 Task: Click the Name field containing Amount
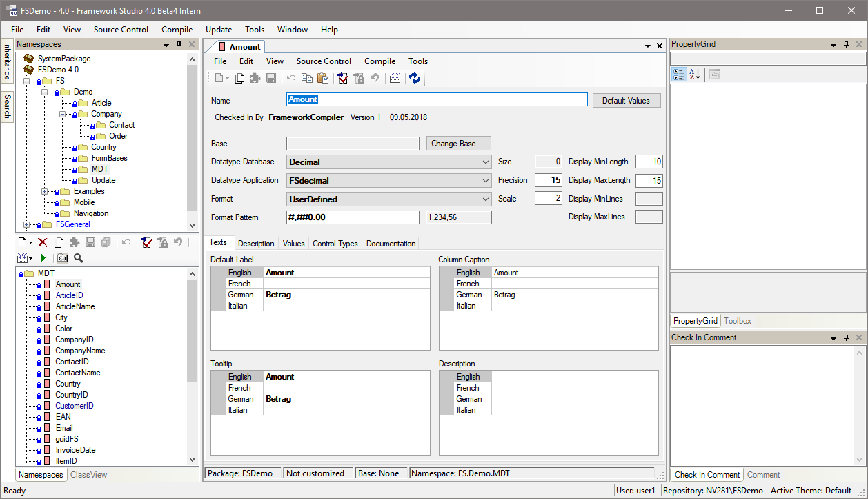[437, 100]
